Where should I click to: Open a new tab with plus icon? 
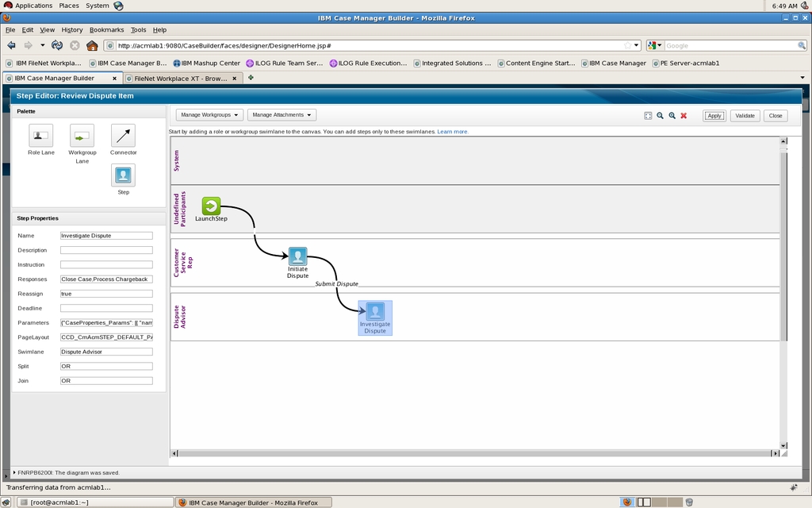(x=251, y=78)
